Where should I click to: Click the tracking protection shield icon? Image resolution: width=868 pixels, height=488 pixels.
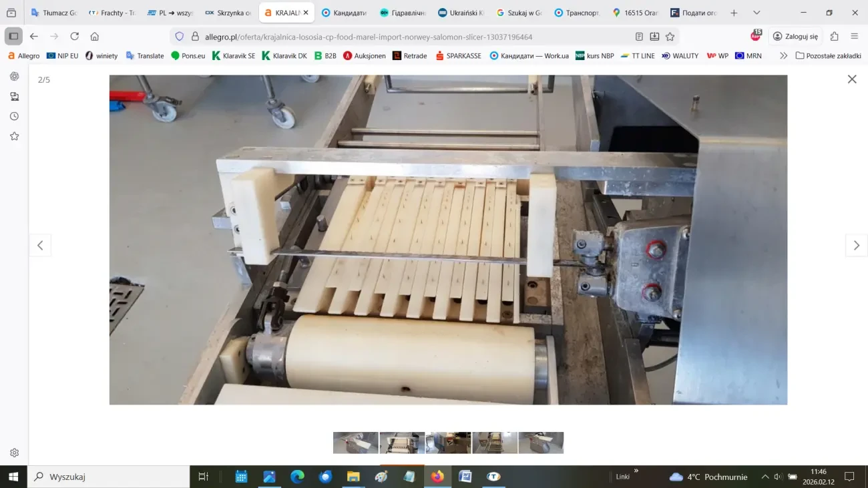179,37
